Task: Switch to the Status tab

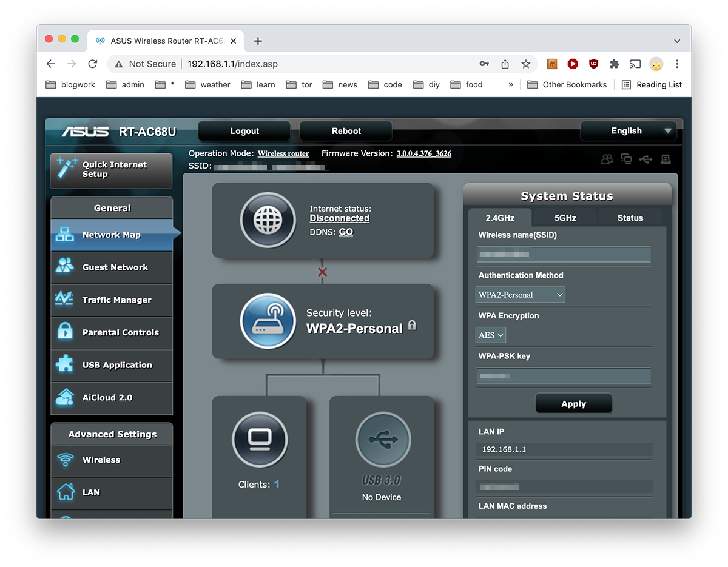Action: pyautogui.click(x=630, y=218)
